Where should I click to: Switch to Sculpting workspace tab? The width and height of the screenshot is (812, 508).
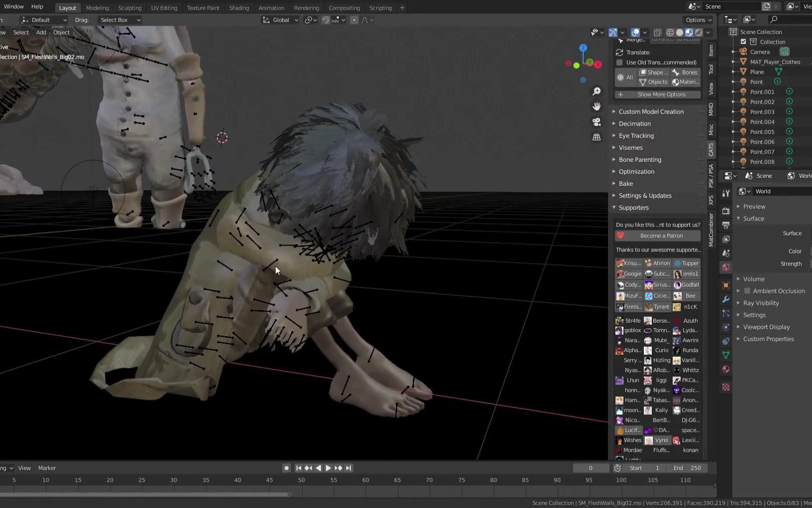tap(130, 8)
